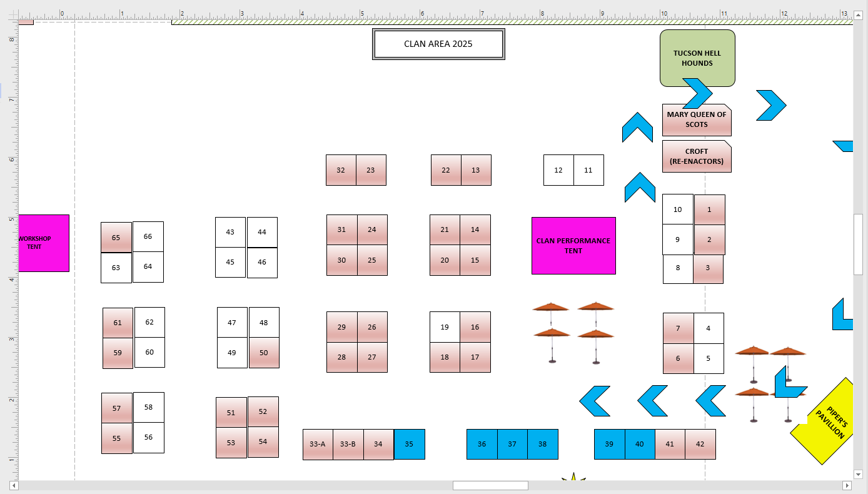Click the Croft (Re-enactors) box
Viewport: 868px width, 494px height.
(x=697, y=156)
